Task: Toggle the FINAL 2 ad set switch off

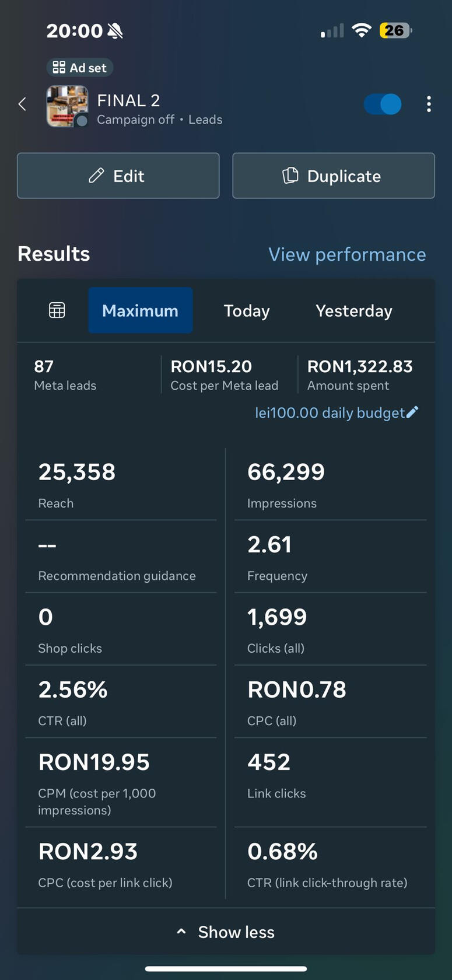Action: [383, 104]
